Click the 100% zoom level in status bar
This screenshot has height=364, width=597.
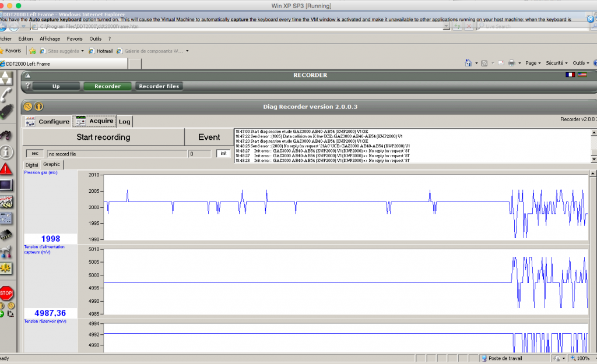(583, 358)
